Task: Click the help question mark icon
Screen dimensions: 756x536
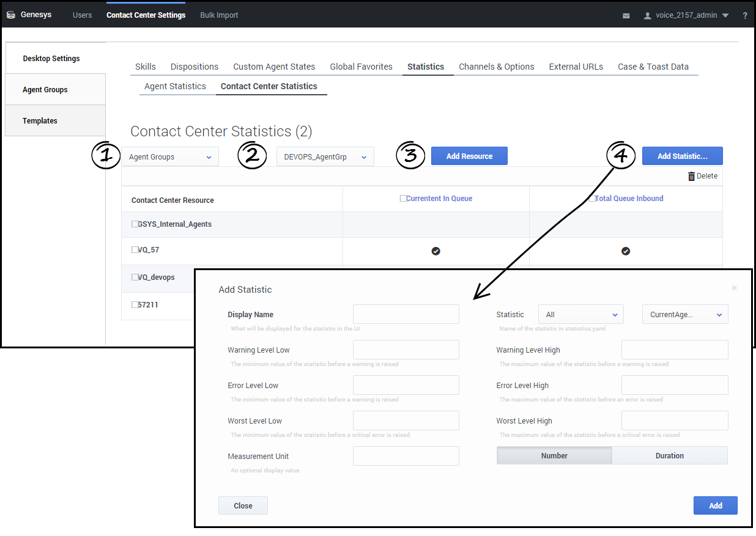Action: (x=745, y=16)
